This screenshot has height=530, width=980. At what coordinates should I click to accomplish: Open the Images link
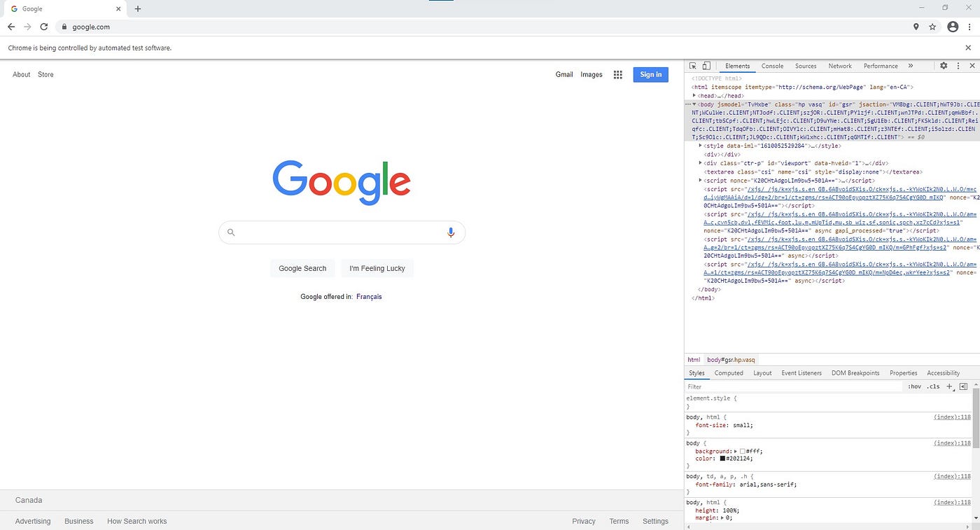pos(591,74)
